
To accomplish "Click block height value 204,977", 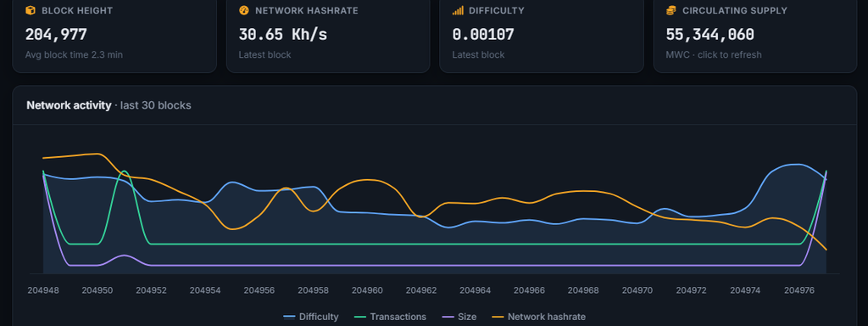I will coord(56,34).
